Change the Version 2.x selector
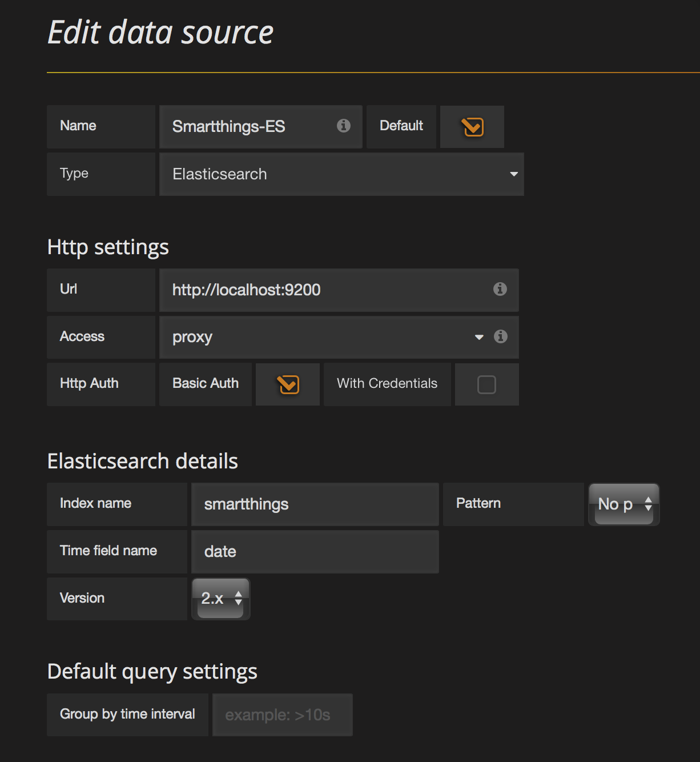700x762 pixels. 221,599
